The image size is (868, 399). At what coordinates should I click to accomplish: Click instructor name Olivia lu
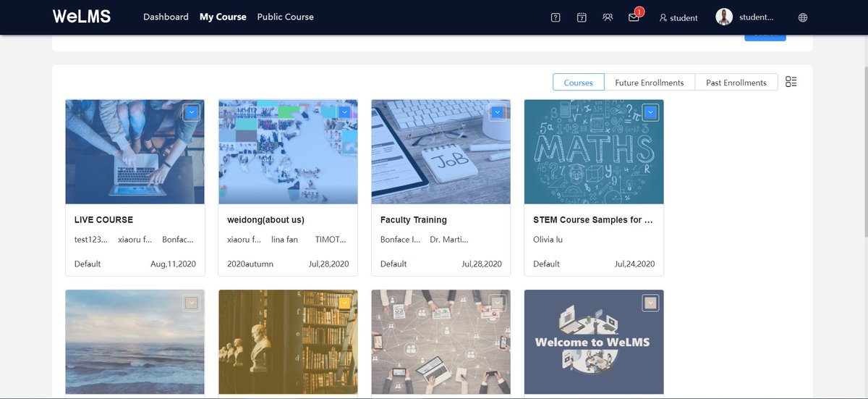point(548,240)
